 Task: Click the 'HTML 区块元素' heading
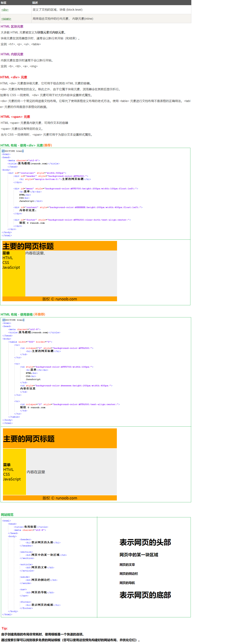12,26
